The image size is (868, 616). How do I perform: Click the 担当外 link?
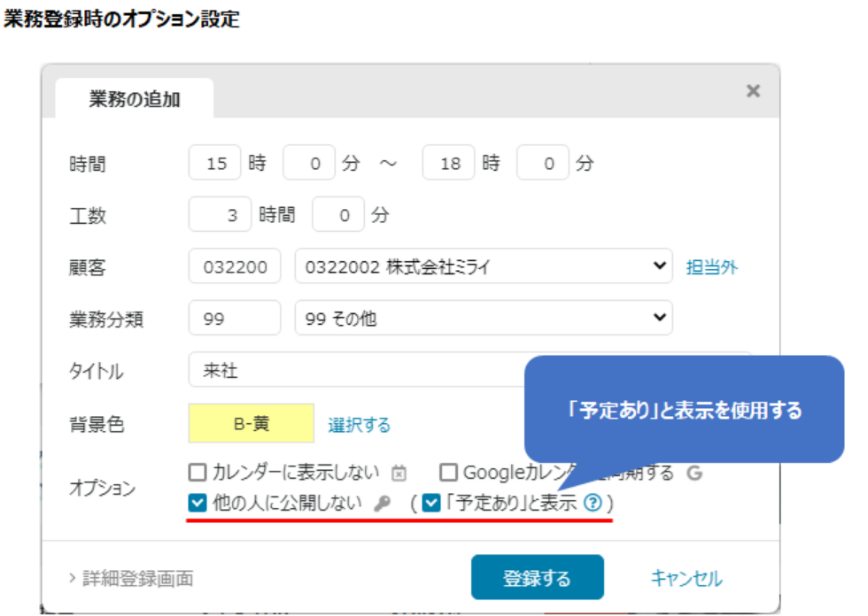pyautogui.click(x=712, y=267)
